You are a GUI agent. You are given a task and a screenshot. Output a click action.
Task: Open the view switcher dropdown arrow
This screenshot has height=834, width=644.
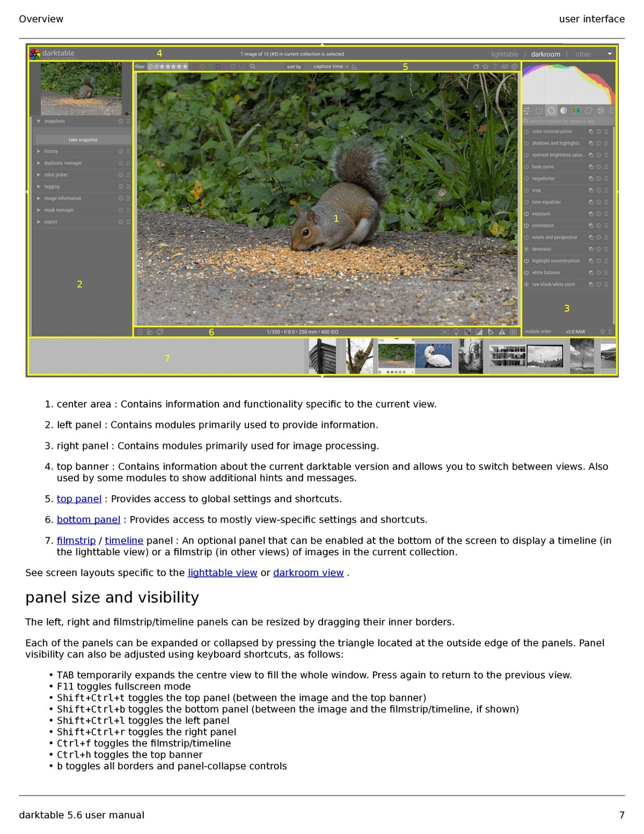(610, 54)
